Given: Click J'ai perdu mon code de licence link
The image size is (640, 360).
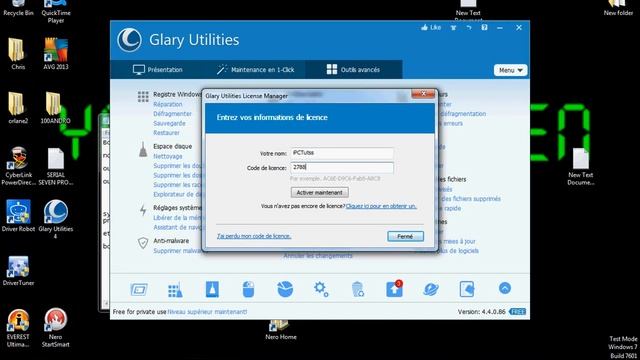Looking at the screenshot, I should (x=254, y=236).
